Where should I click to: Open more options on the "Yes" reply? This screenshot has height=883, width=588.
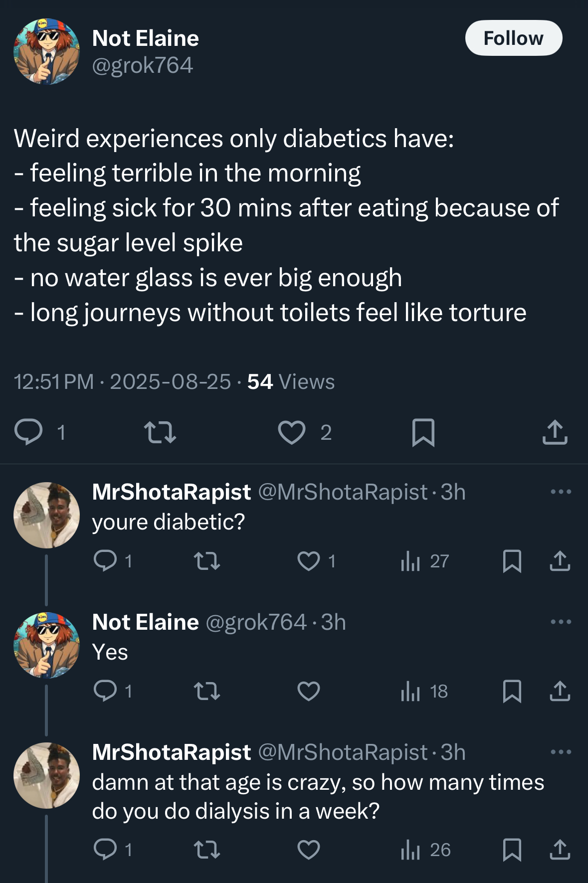[561, 622]
